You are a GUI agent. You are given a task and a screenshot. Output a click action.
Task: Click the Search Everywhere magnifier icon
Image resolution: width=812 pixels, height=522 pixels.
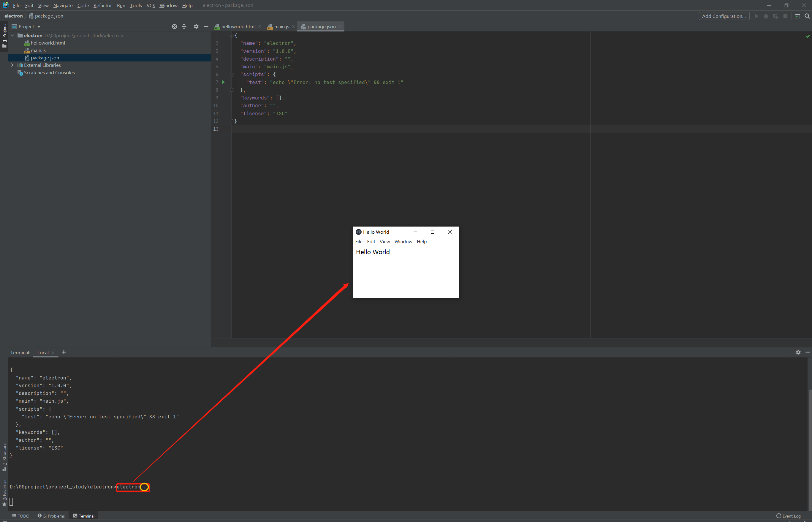click(x=807, y=16)
